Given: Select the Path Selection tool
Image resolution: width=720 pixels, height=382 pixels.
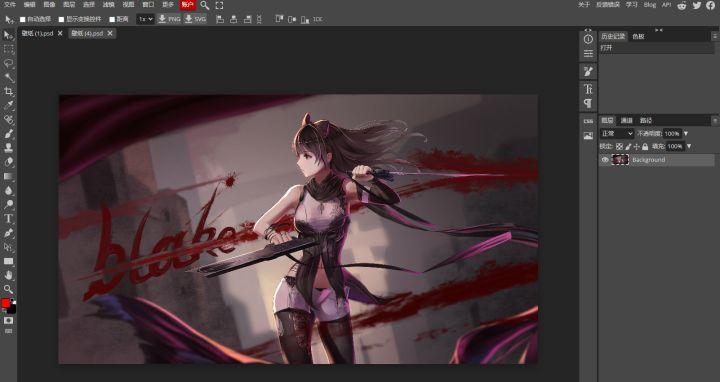Looking at the screenshot, I should coord(8,247).
